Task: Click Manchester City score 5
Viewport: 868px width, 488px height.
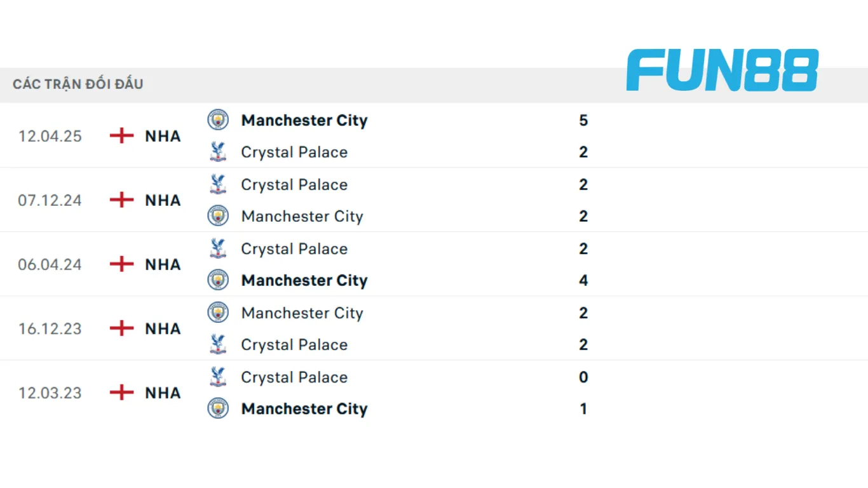Action: pos(583,120)
